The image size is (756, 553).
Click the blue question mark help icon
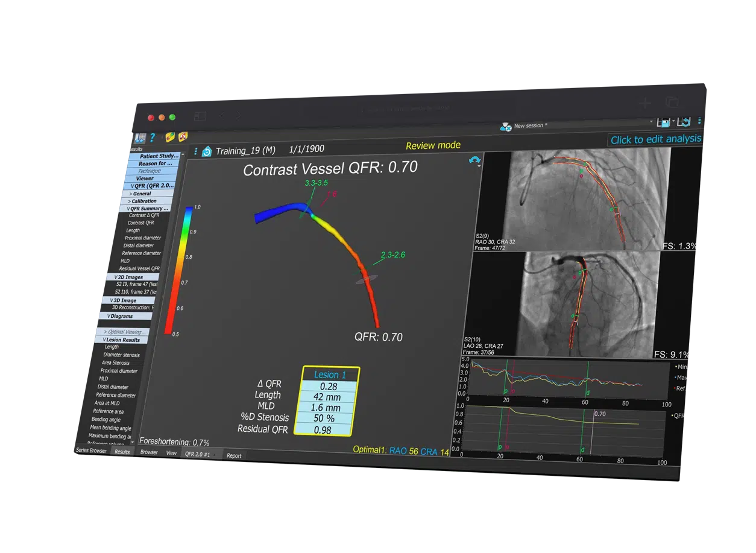(x=153, y=138)
